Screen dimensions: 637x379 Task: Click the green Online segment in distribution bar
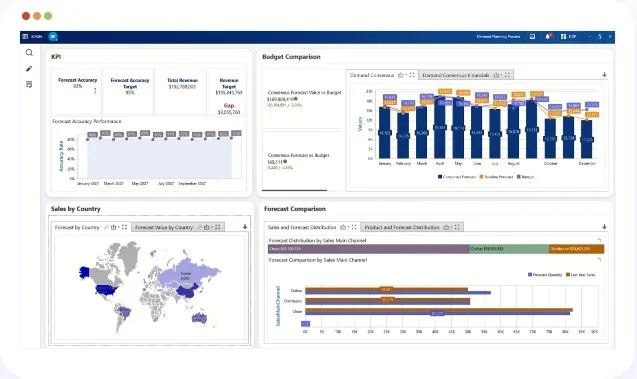pyautogui.click(x=509, y=249)
